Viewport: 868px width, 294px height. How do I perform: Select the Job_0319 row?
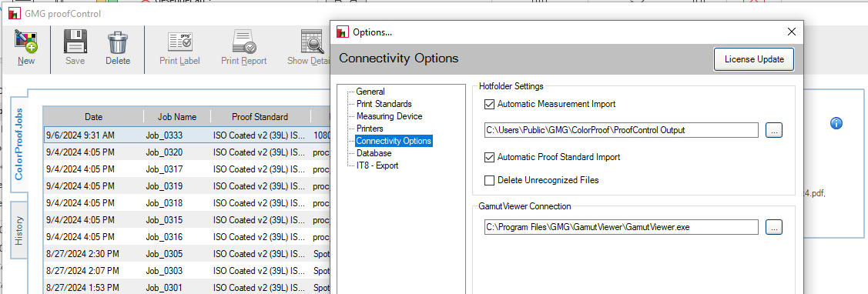(187, 186)
